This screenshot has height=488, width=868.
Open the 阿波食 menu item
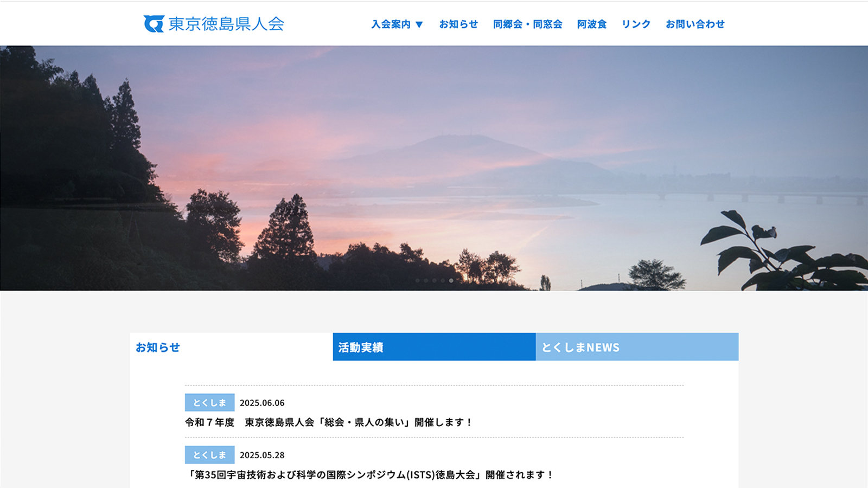pyautogui.click(x=592, y=24)
